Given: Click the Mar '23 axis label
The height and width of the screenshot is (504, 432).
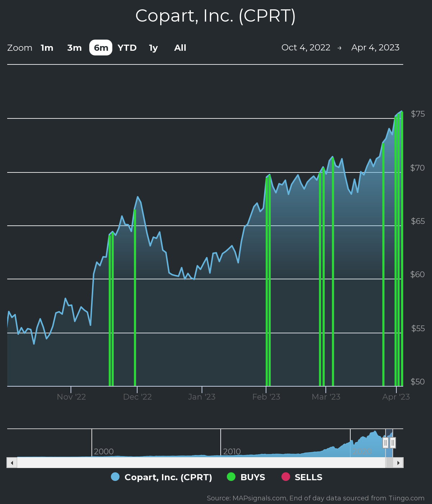Looking at the screenshot, I should pyautogui.click(x=326, y=397).
